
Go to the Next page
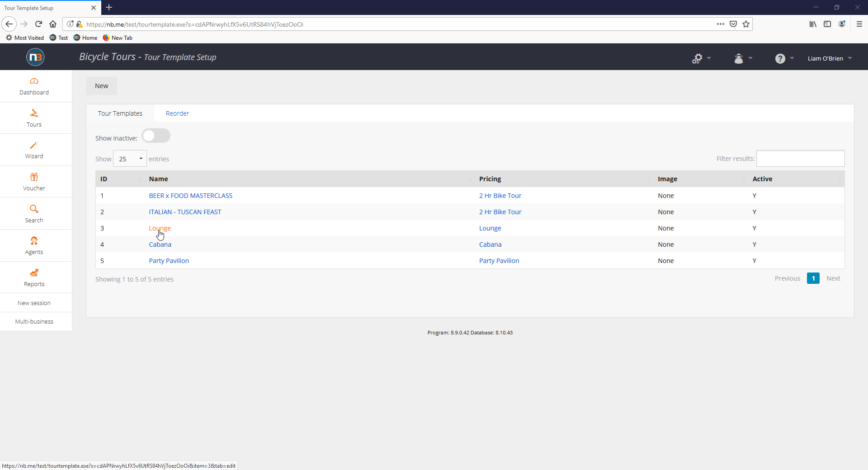point(833,278)
